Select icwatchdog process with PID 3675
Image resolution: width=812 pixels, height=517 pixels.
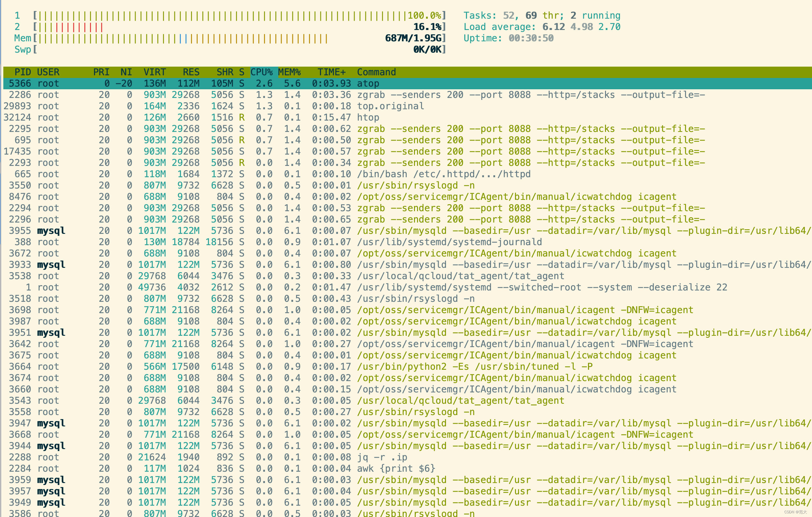click(x=407, y=355)
